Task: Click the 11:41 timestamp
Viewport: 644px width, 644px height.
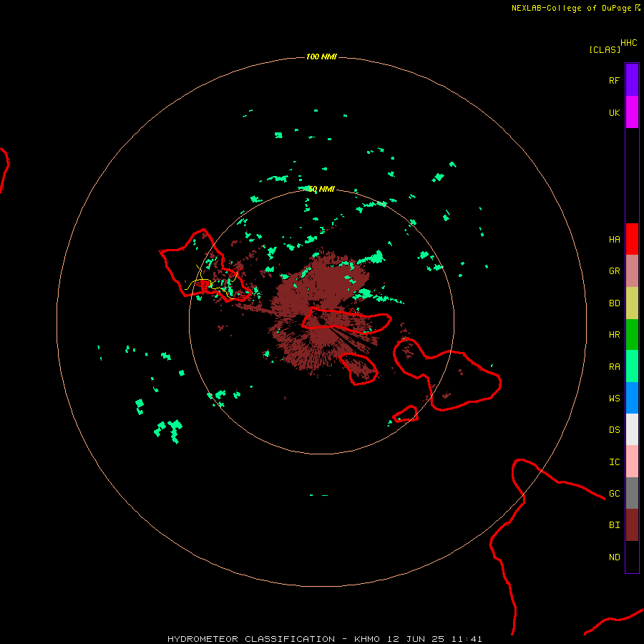Action: coord(467,639)
